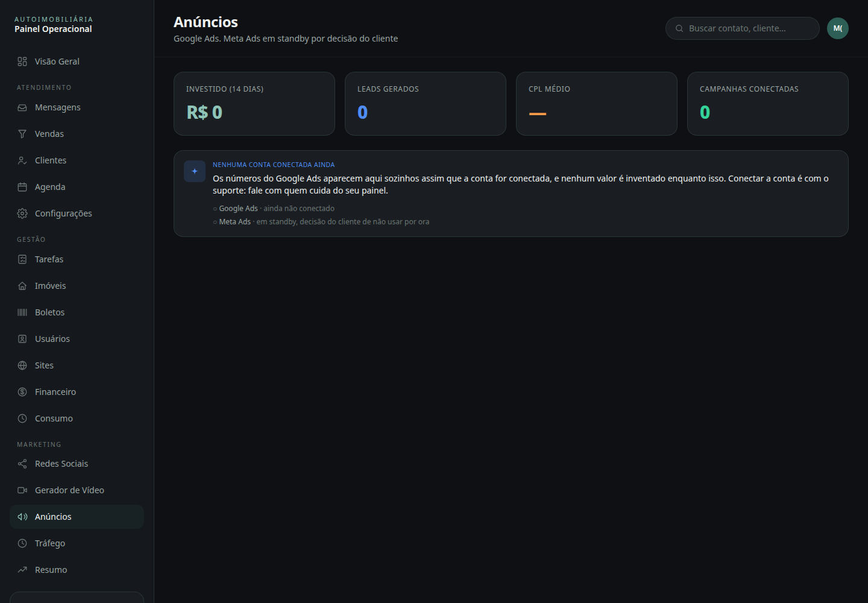Click the Imóveis house icon
868x603 pixels.
tap(22, 286)
